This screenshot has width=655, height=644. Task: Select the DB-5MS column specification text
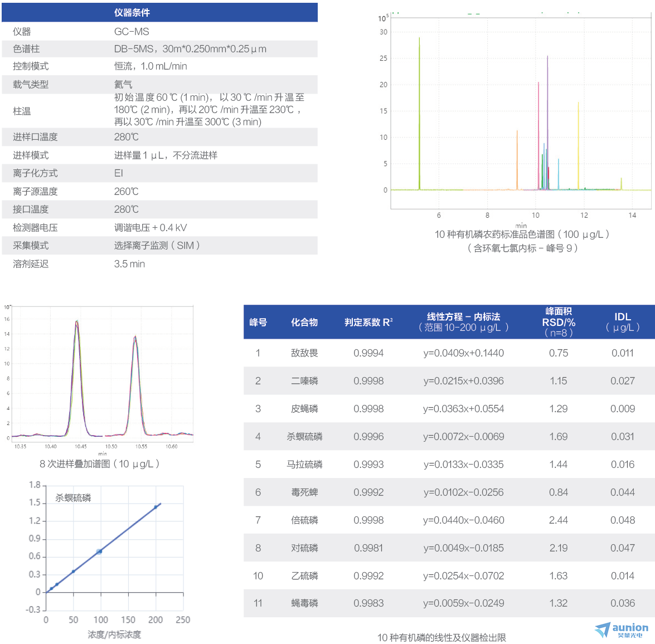[x=190, y=49]
